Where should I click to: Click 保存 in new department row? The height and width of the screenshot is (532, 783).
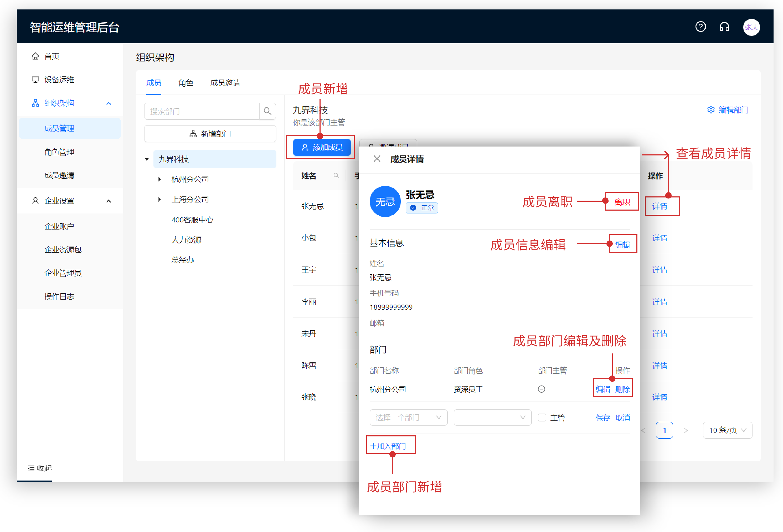point(603,418)
